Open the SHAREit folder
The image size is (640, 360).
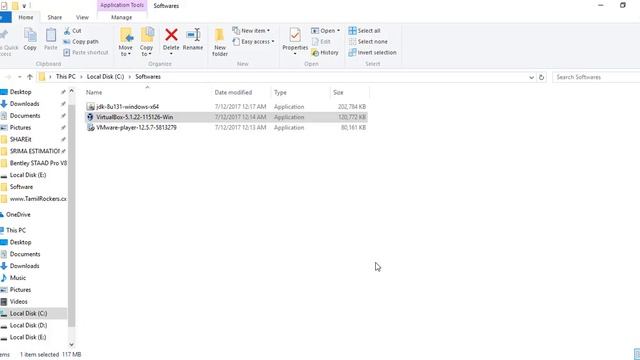pos(20,140)
